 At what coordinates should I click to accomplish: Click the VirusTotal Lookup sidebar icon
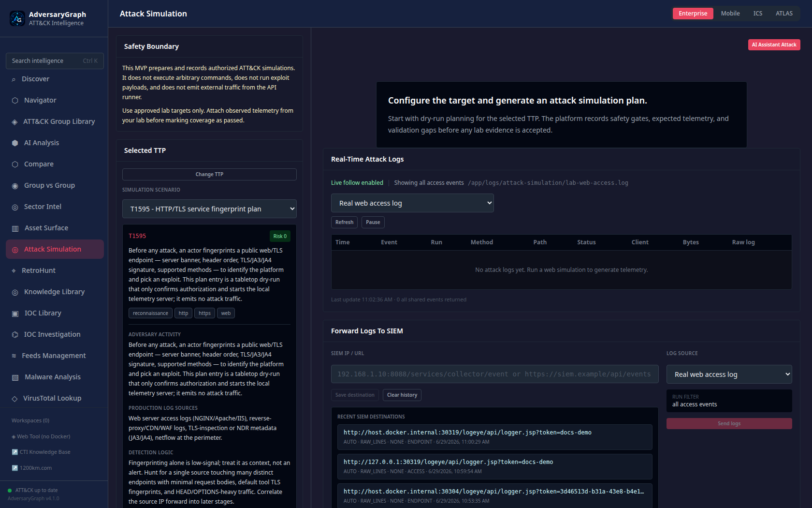pyautogui.click(x=14, y=399)
